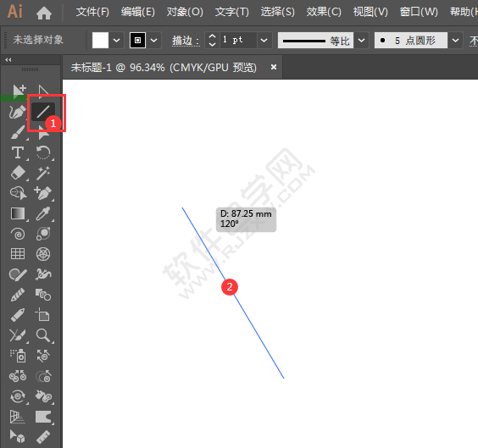Collapse the toolbar with double arrows
The width and height of the screenshot is (478, 448).
click(8, 59)
